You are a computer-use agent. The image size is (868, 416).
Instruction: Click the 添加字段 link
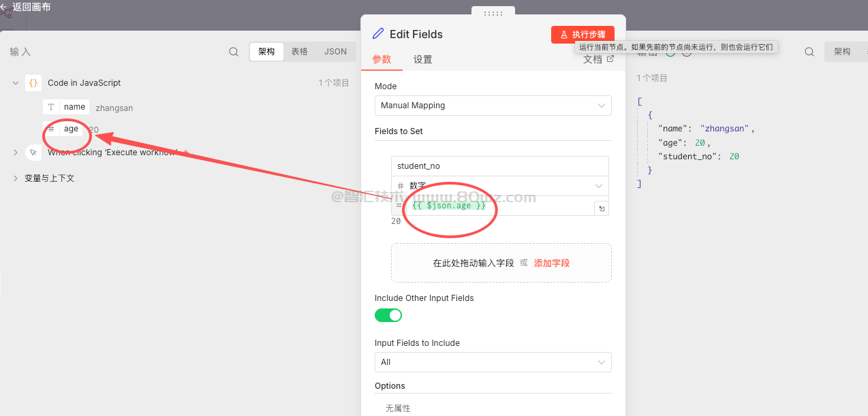point(551,263)
